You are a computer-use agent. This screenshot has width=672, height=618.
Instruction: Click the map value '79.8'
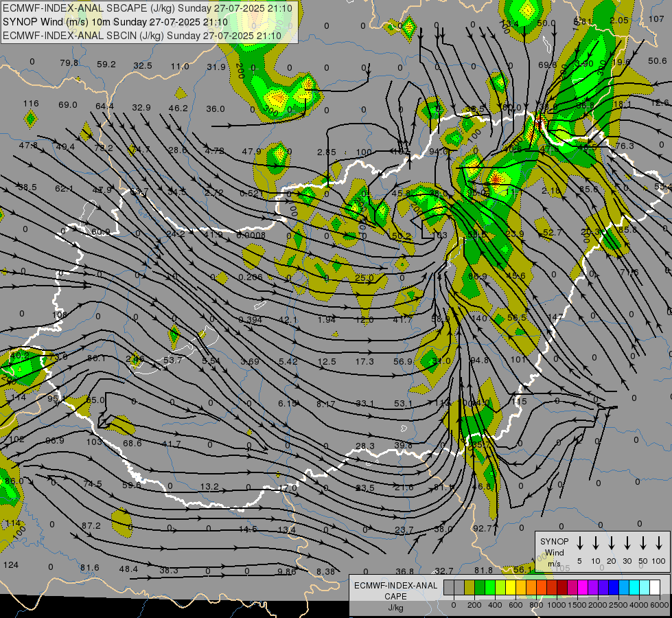[x=69, y=63]
